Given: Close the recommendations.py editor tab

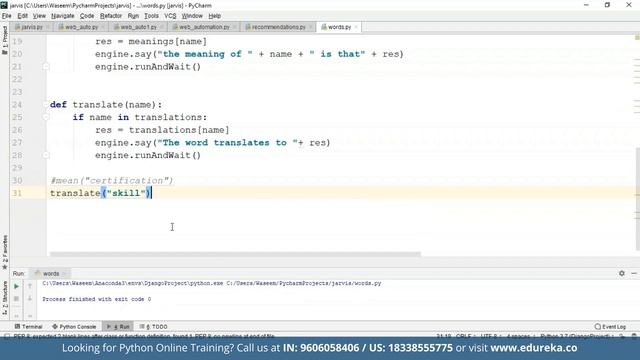Looking at the screenshot, I should [x=311, y=27].
